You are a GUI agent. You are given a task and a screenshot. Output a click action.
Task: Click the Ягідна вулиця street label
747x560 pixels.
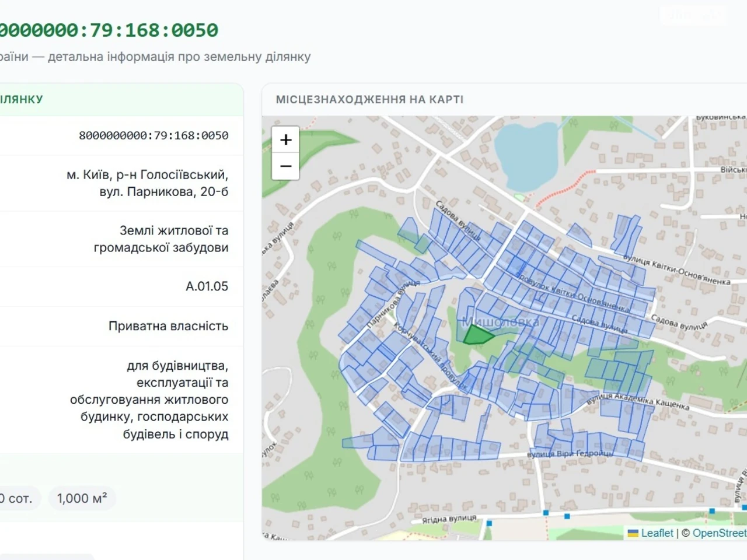449,519
